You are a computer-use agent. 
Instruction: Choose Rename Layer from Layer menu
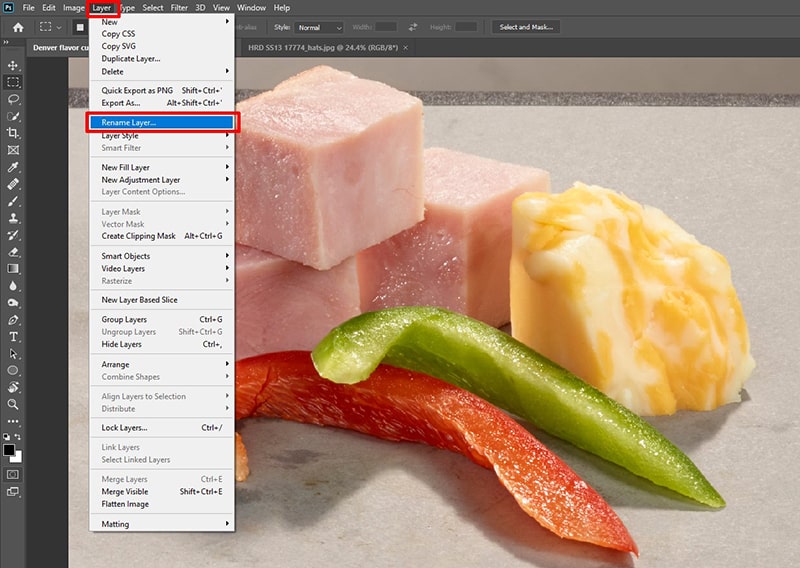(162, 122)
